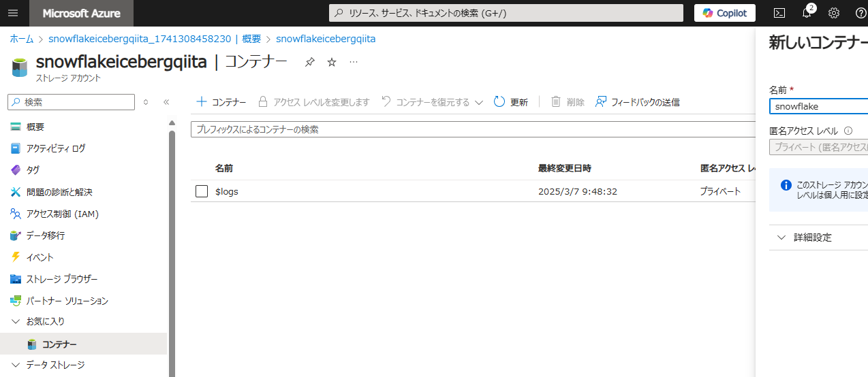Click the sidebar 検索 field
Viewport: 868px width, 377px height.
coord(71,102)
